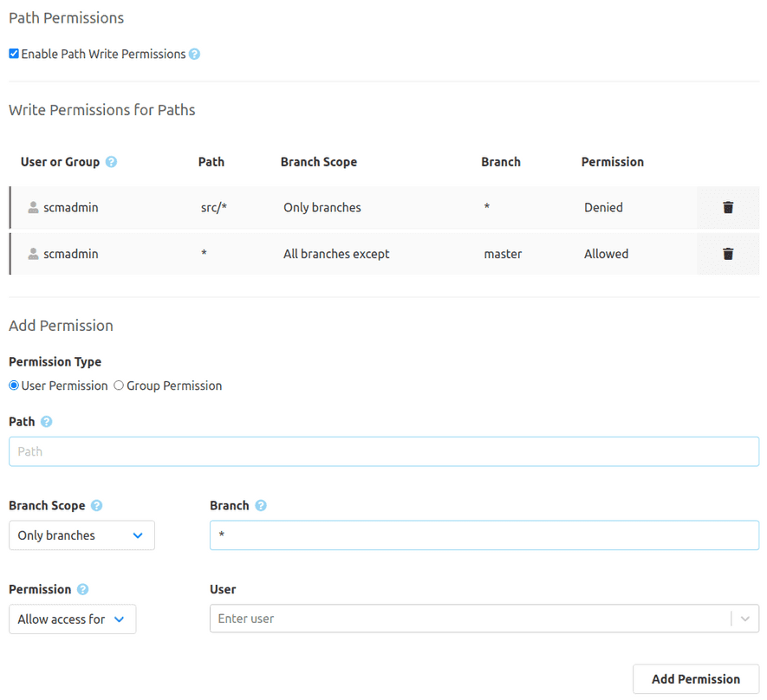
Task: Click the scmadmin user in second row
Action: (70, 254)
